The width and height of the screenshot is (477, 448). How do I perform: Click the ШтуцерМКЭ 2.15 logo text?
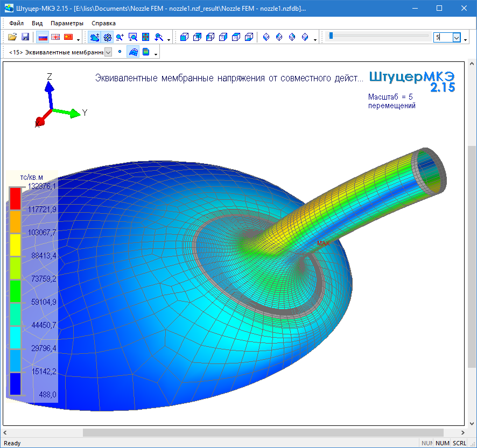pyautogui.click(x=412, y=81)
